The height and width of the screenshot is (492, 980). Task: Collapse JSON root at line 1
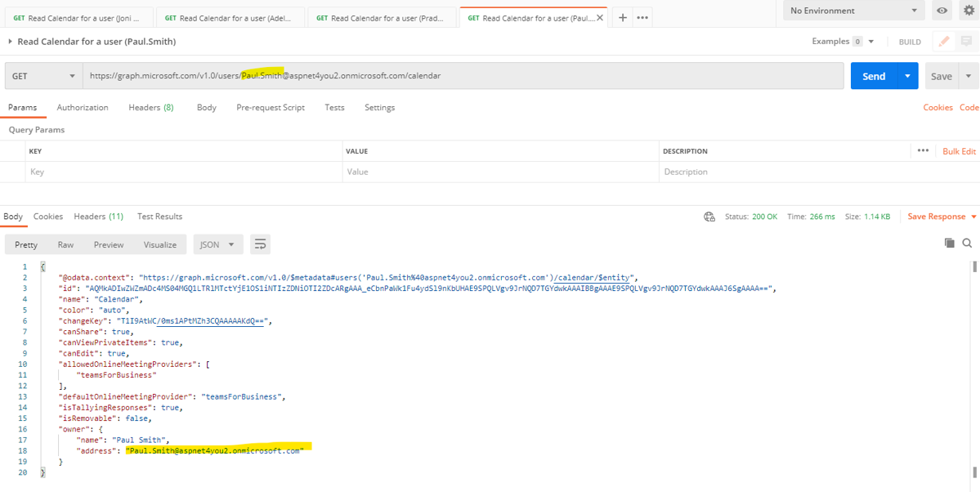coord(43,267)
